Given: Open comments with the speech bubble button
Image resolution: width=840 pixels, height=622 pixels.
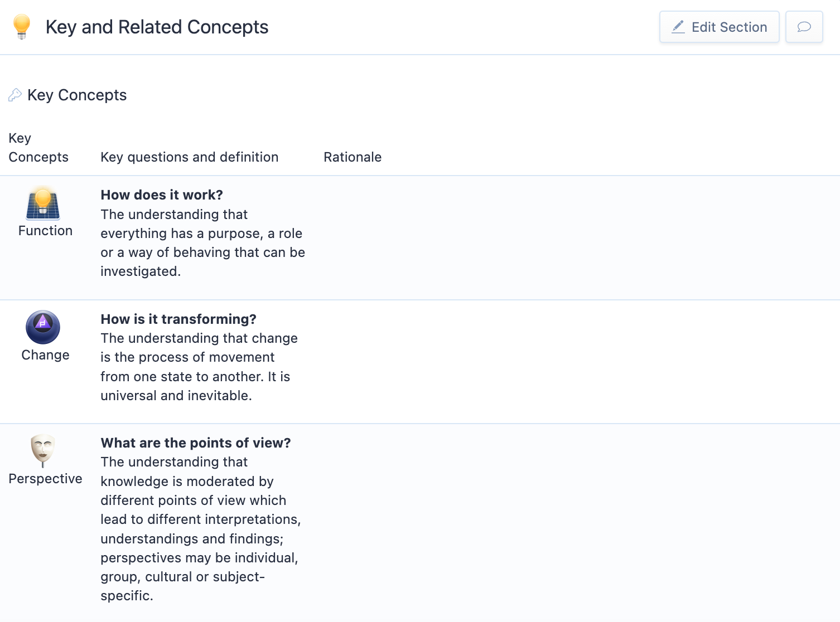Looking at the screenshot, I should click(804, 27).
